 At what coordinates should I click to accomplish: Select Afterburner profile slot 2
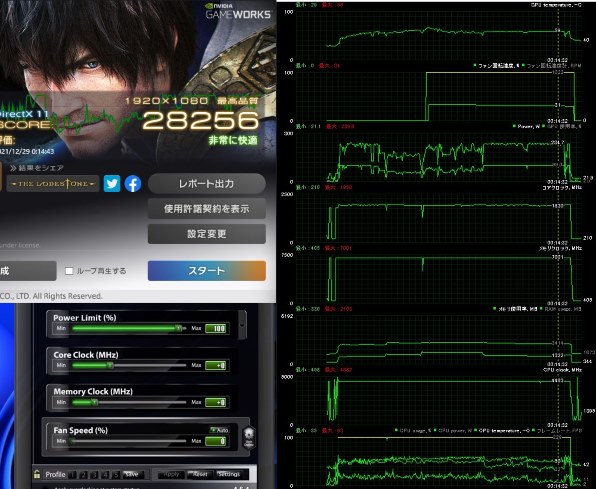click(x=83, y=475)
